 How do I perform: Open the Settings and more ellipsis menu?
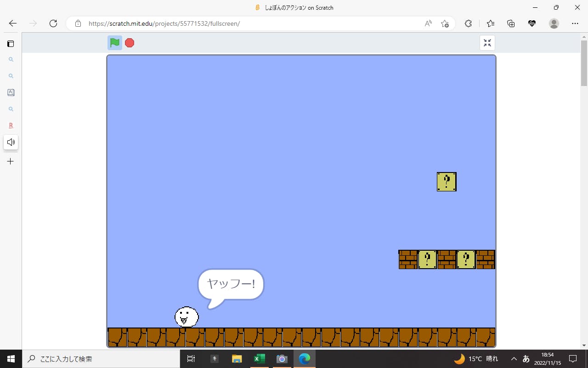click(x=575, y=23)
